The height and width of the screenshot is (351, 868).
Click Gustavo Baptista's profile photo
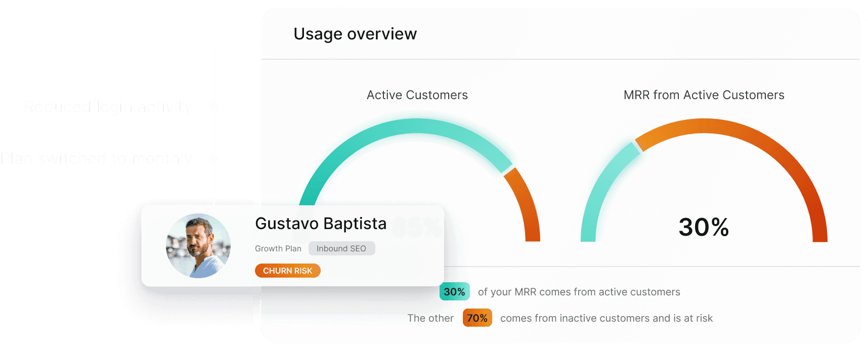tap(198, 246)
